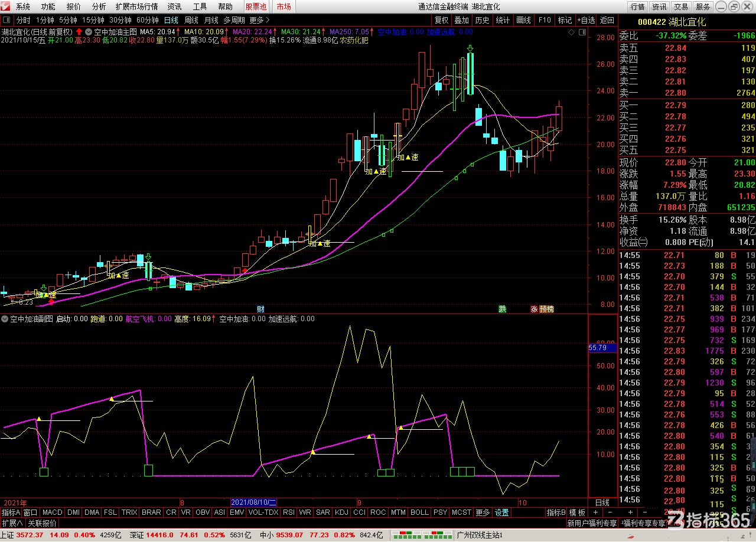Click the 买一 price 22.79 row
756x542 pixels.
(x=687, y=105)
